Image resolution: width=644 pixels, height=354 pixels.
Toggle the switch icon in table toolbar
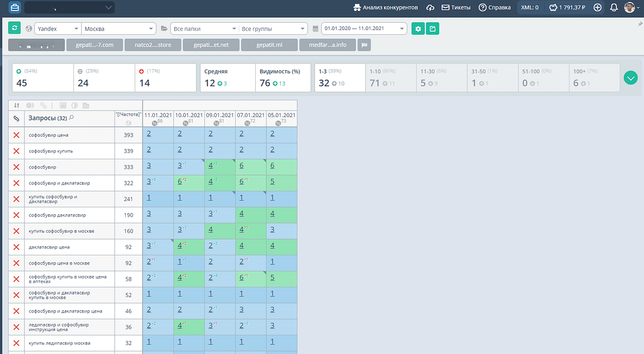(x=30, y=105)
